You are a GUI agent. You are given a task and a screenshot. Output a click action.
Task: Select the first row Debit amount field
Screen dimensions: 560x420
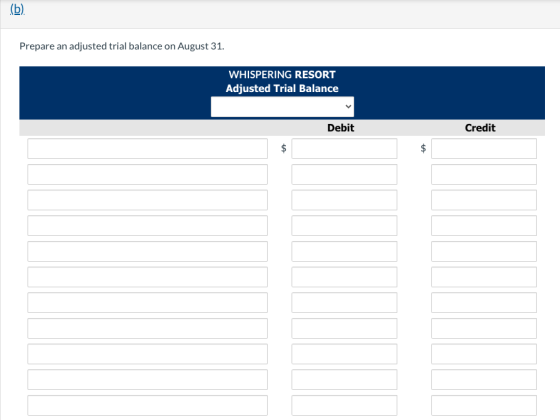pos(344,149)
